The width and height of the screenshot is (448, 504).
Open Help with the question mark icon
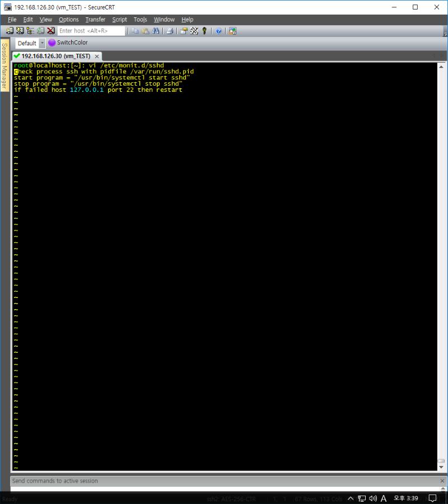tap(218, 31)
